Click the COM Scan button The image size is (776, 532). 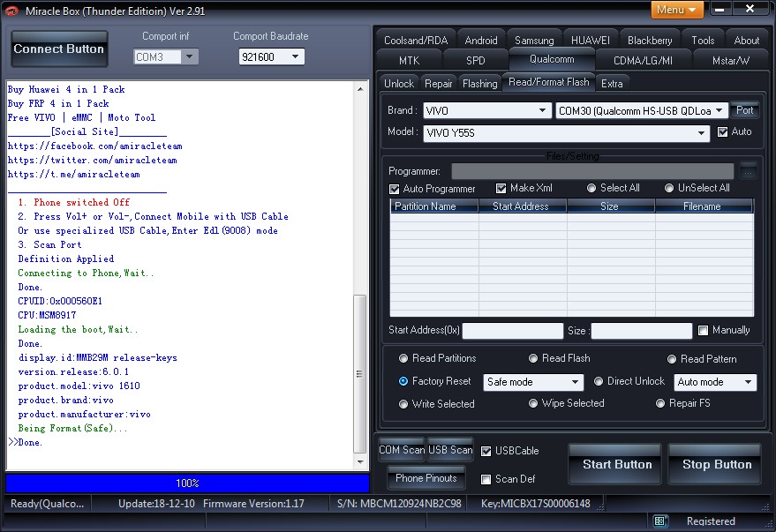click(x=402, y=450)
